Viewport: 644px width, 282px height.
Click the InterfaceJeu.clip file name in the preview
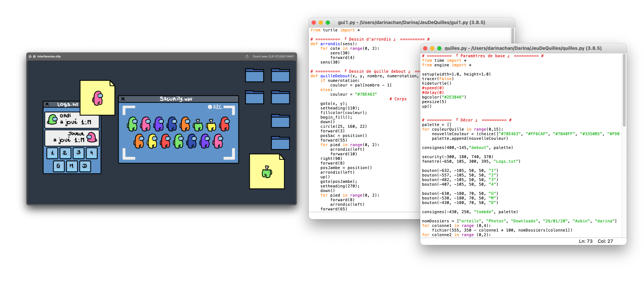point(49,56)
